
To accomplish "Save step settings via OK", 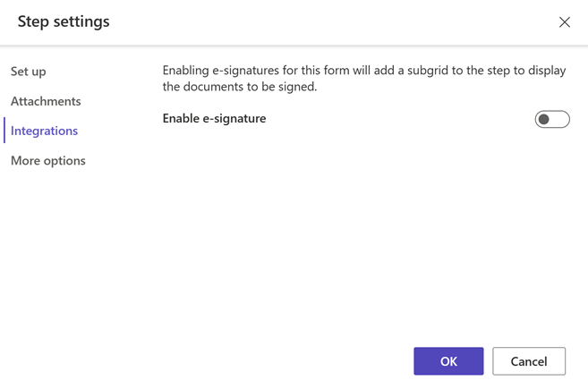I will (x=448, y=361).
